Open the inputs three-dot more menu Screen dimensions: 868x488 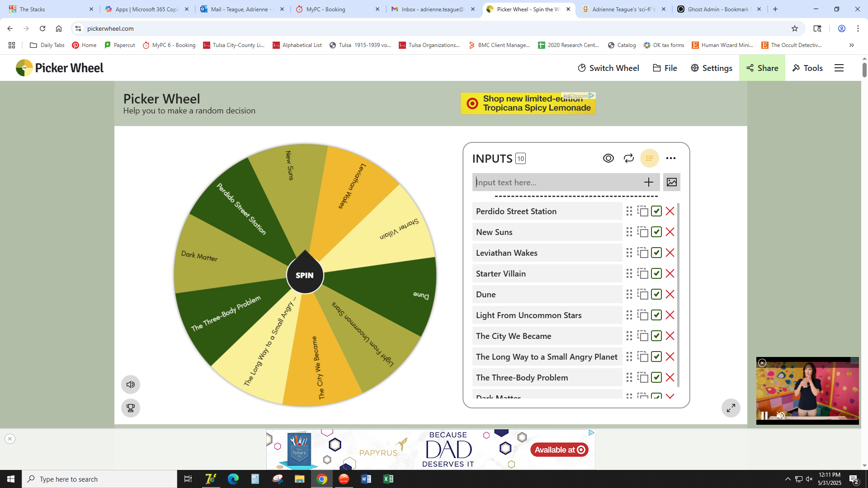coord(671,158)
